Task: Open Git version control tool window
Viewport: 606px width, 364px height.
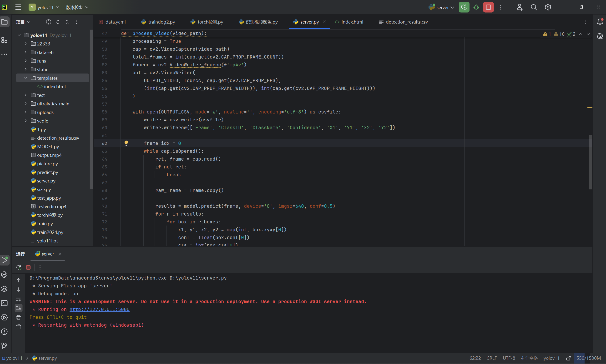Action: pos(5,346)
